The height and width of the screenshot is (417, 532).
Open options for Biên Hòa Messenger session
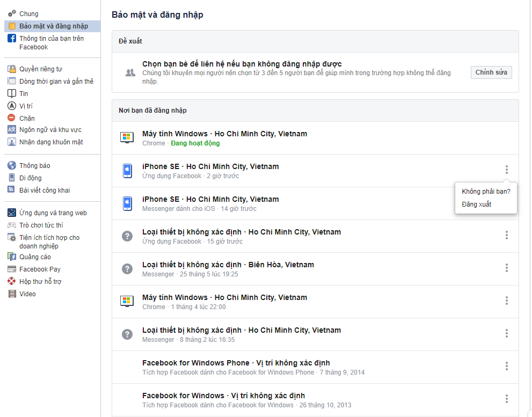[x=507, y=268]
